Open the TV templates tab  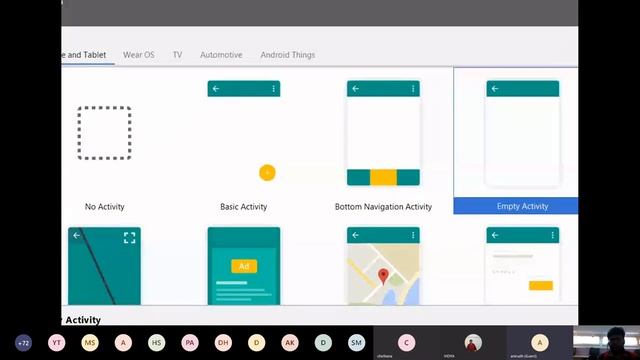tap(177, 55)
